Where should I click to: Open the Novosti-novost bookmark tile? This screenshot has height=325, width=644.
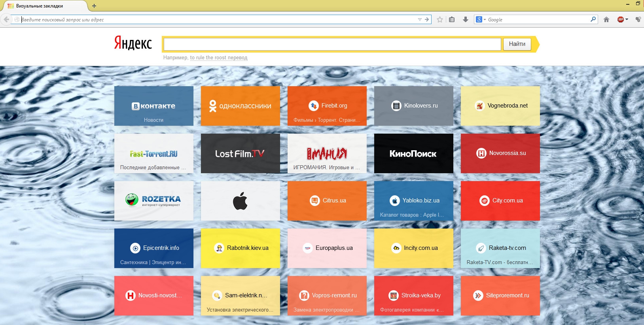pos(154,296)
